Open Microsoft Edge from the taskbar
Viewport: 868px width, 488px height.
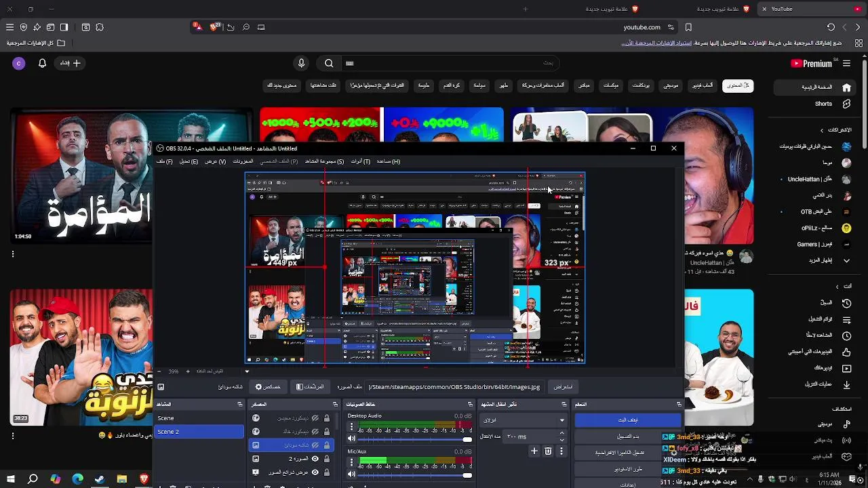pyautogui.click(x=77, y=479)
